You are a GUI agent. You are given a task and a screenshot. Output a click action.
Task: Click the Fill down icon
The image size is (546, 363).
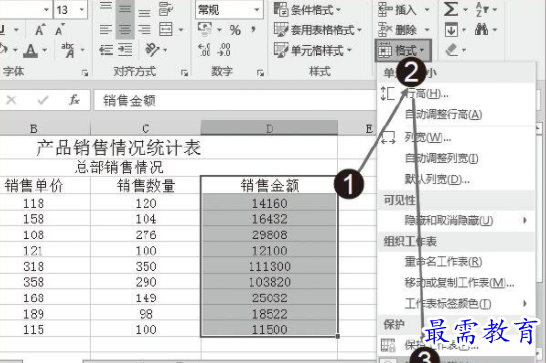[451, 30]
